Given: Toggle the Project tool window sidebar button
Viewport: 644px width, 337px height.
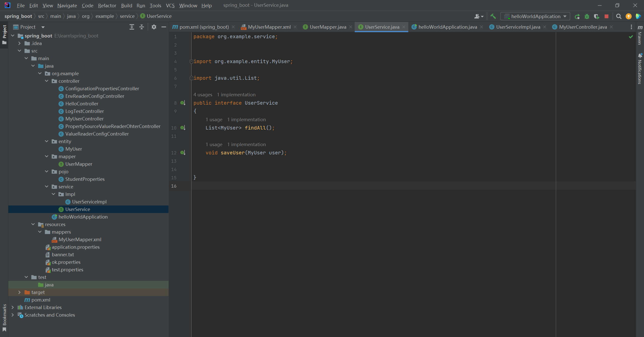Looking at the screenshot, I should [4, 34].
